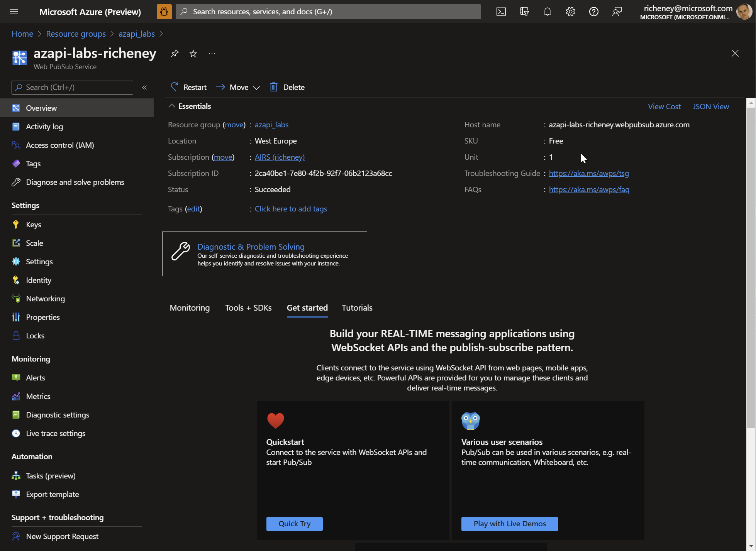Switch to the Monitoring tab

pyautogui.click(x=190, y=308)
